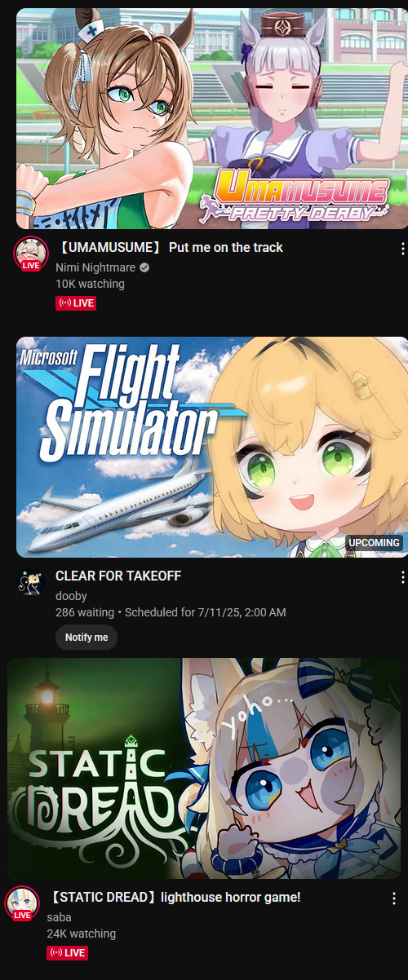Get notified with the Notify me button
Image resolution: width=408 pixels, height=980 pixels.
coord(86,637)
